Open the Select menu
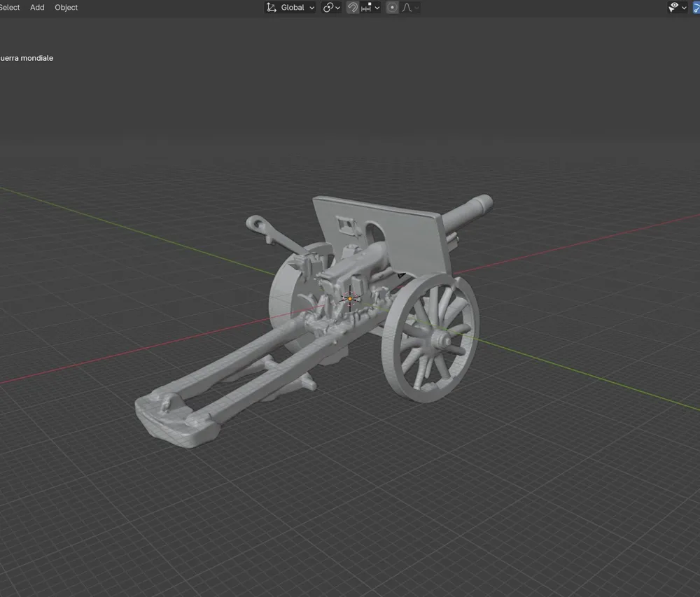This screenshot has width=700, height=597. click(10, 8)
